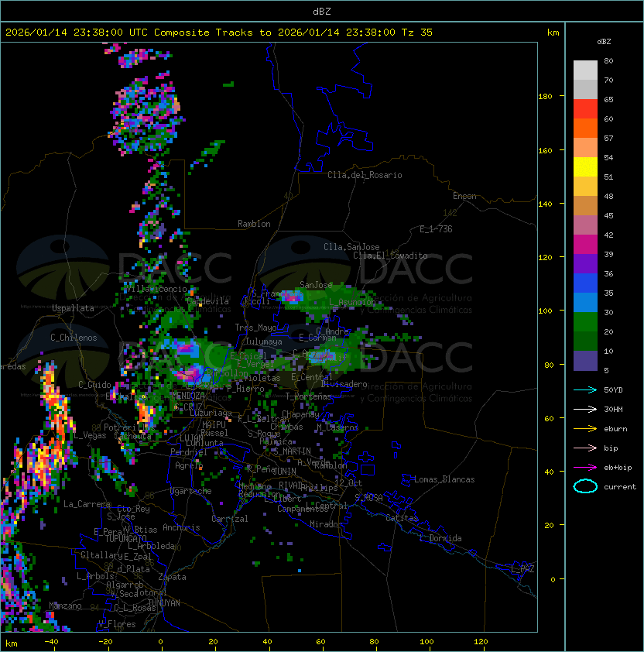Click the TUNUYAN place label
The height and width of the screenshot is (652, 644).
pos(164,603)
